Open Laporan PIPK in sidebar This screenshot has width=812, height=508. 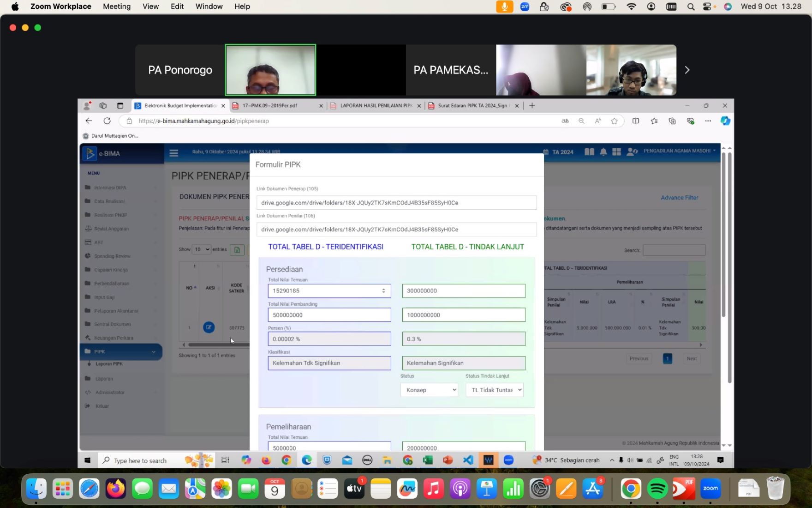[109, 364]
